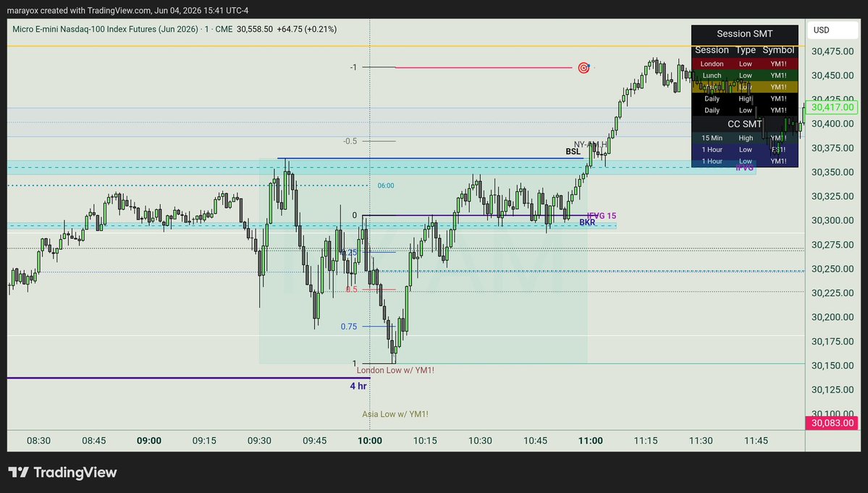This screenshot has width=868, height=493.
Task: Click the 11:30 time axis label
Action: click(x=701, y=441)
